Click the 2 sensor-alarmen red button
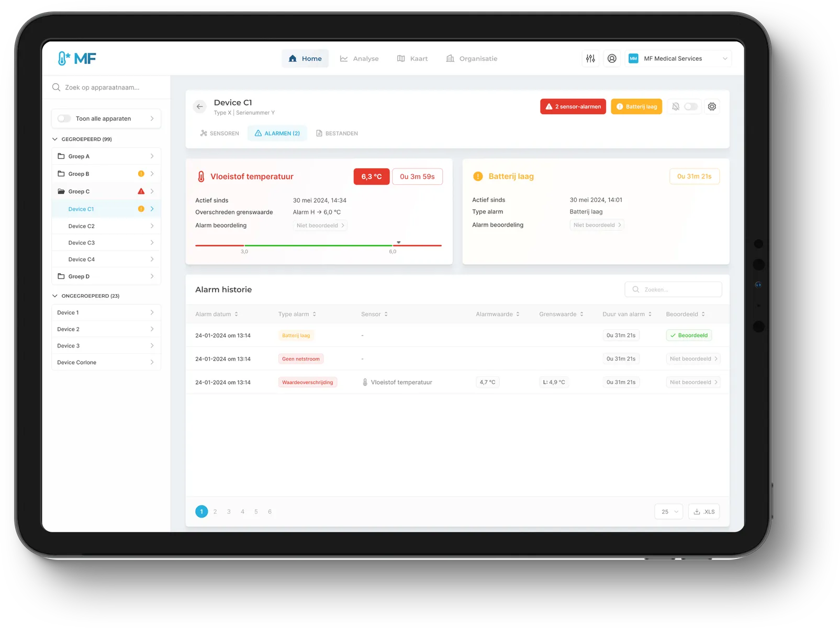The image size is (840, 628). pyautogui.click(x=573, y=107)
